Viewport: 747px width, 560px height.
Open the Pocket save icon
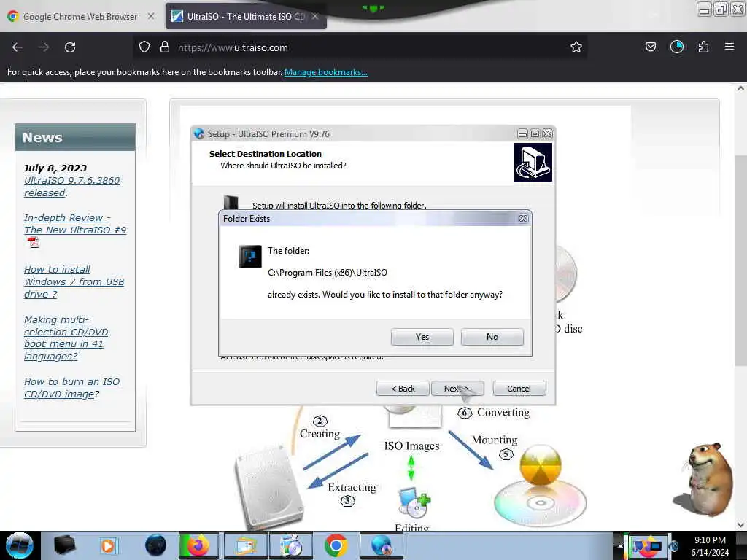coord(650,47)
